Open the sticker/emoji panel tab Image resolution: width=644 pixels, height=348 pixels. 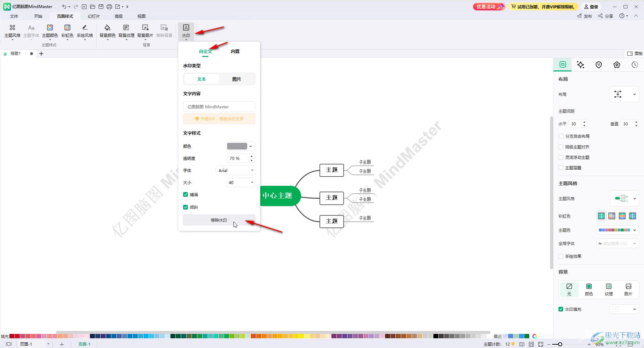point(599,65)
